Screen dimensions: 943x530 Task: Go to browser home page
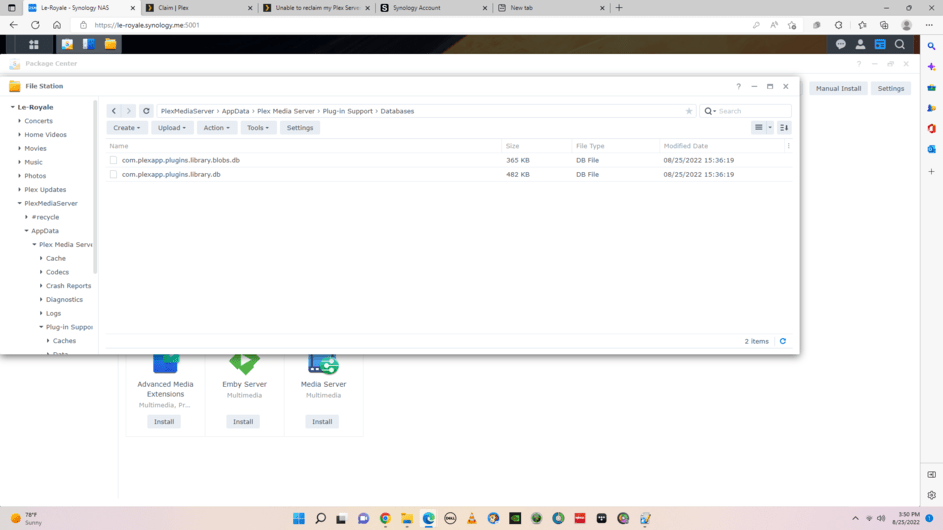57,25
